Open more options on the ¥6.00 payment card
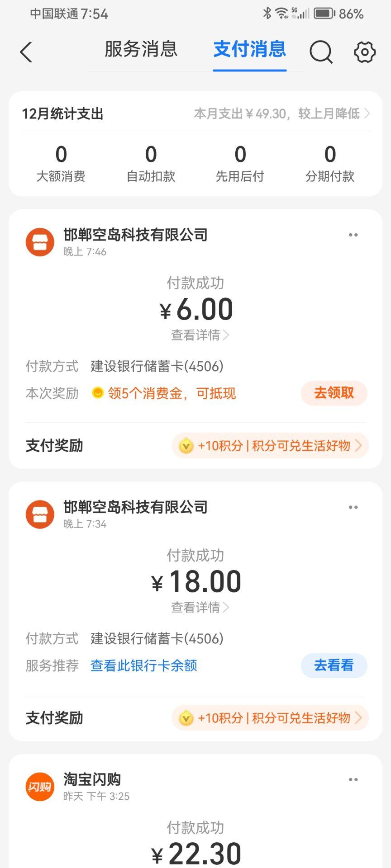Viewport: 391px width, 868px height. pyautogui.click(x=353, y=235)
